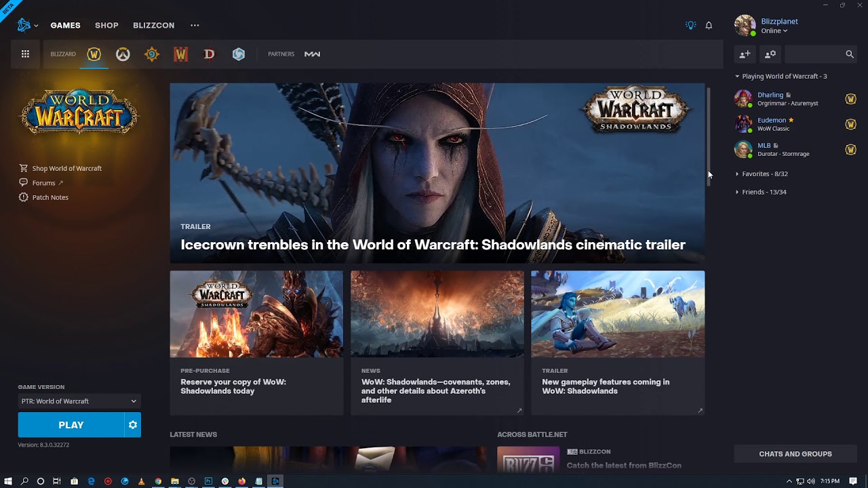Open the Game Version dropdown
Image resolution: width=868 pixels, height=488 pixels.
coord(79,401)
